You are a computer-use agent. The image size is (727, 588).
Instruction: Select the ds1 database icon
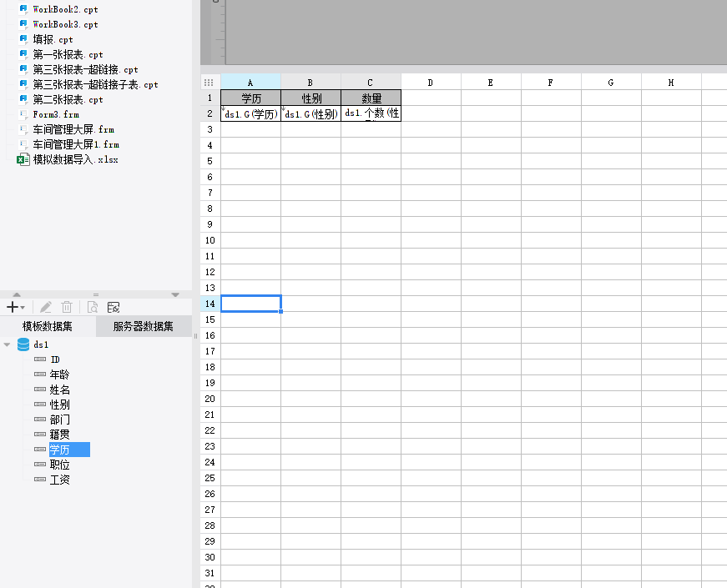tap(23, 344)
